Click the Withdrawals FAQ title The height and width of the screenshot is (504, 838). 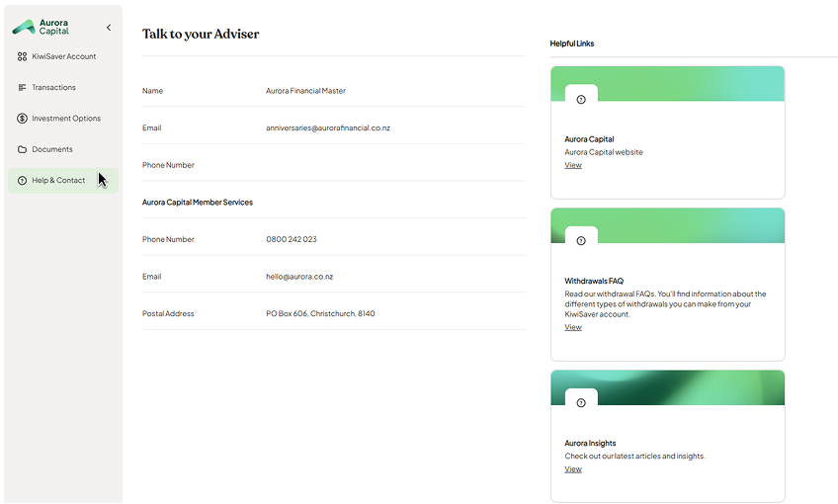coord(594,281)
